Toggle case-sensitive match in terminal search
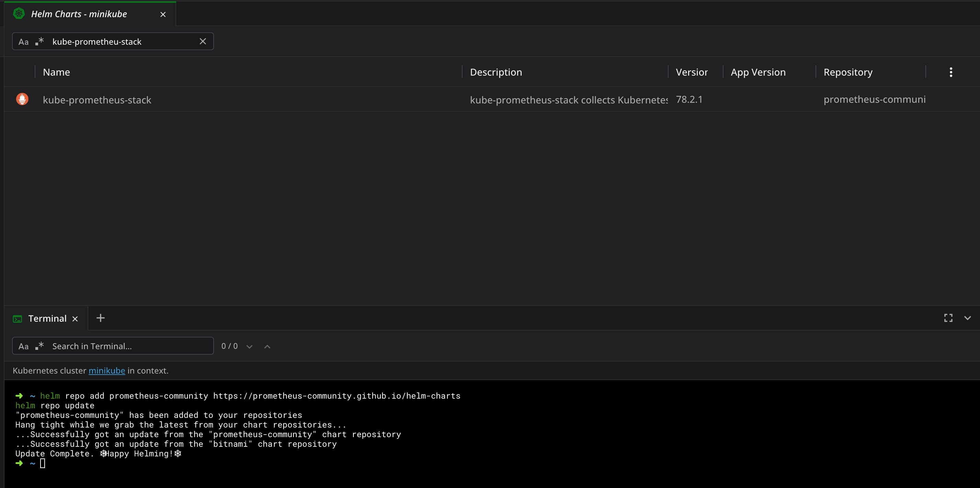980x488 pixels. (24, 346)
